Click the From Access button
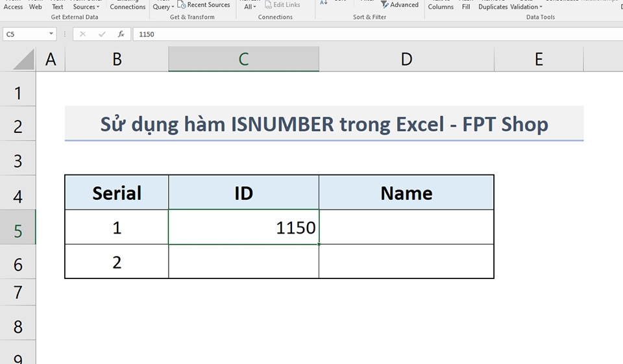This screenshot has width=623, height=364. point(13,6)
